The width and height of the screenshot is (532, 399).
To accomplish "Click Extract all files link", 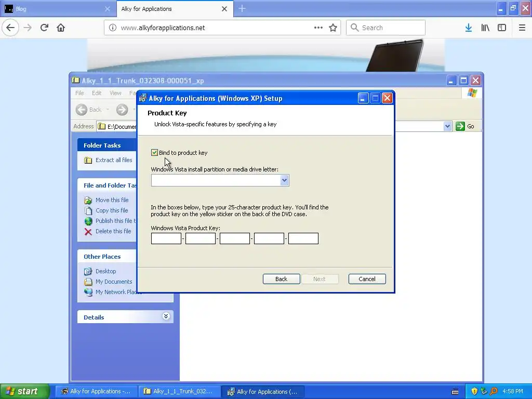I will tap(114, 160).
